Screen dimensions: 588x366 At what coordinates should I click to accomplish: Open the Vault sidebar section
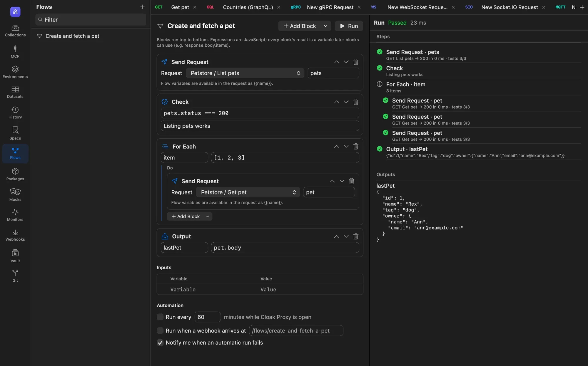pos(15,256)
